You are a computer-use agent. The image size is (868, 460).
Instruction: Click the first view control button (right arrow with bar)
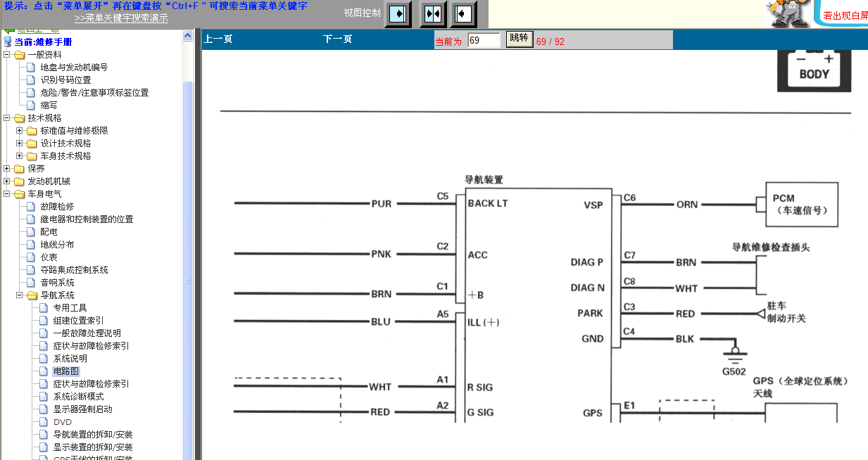pos(398,13)
